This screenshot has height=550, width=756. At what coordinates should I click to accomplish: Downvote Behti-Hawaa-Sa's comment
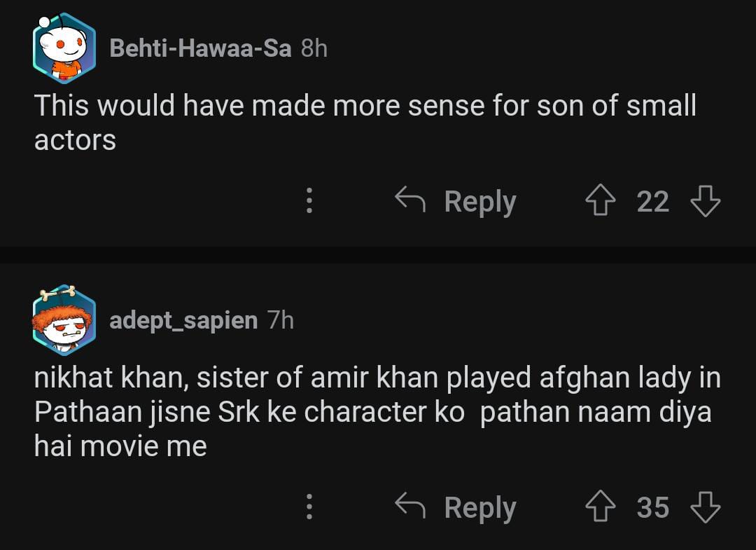pyautogui.click(x=705, y=202)
